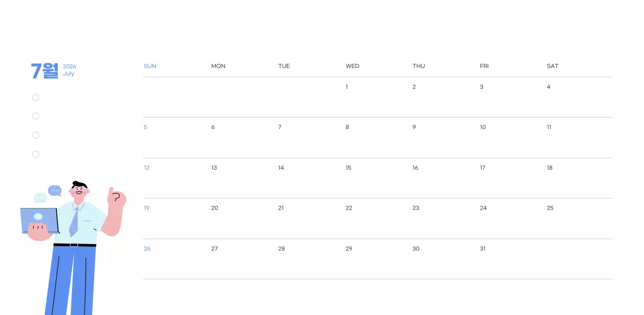Choose date 31 on the calendar
Screen dimensions: 644x315
tap(482, 249)
